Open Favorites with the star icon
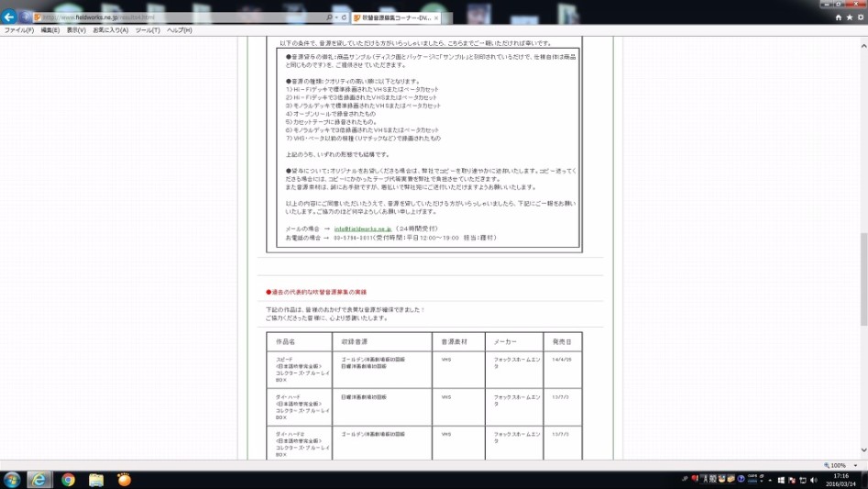This screenshot has height=489, width=868. [x=850, y=17]
